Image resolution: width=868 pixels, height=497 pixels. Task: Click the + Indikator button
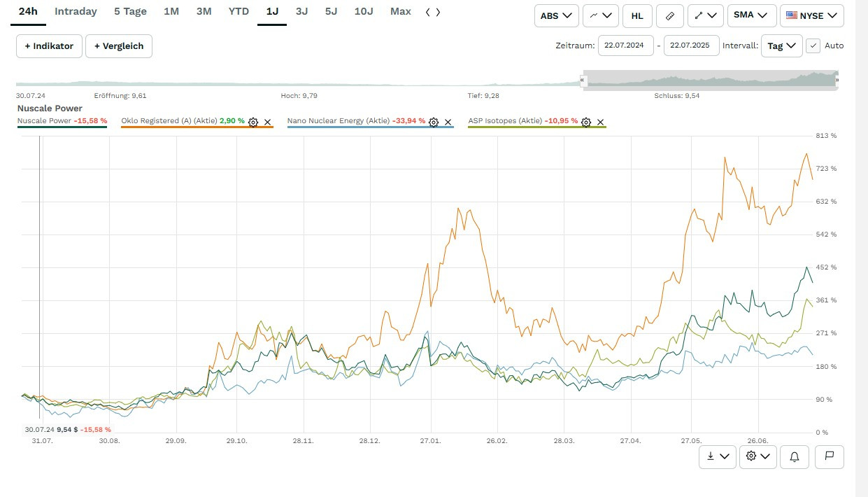pyautogui.click(x=49, y=46)
